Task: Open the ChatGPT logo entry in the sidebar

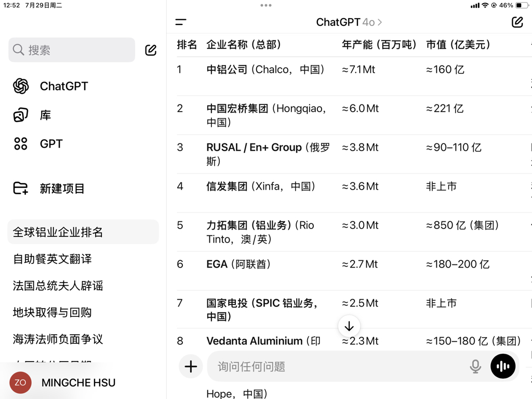Action: 21,86
